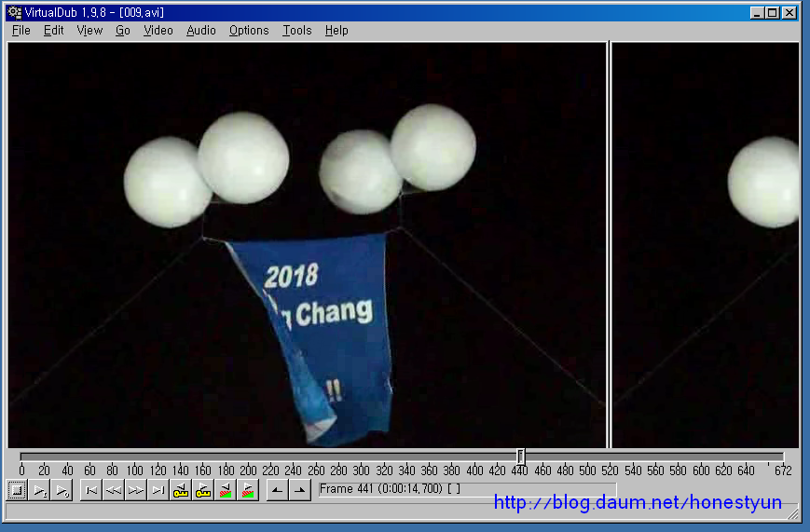The height and width of the screenshot is (532, 810).
Task: Click the VirtualDub gear icon in title bar
Action: click(x=15, y=12)
